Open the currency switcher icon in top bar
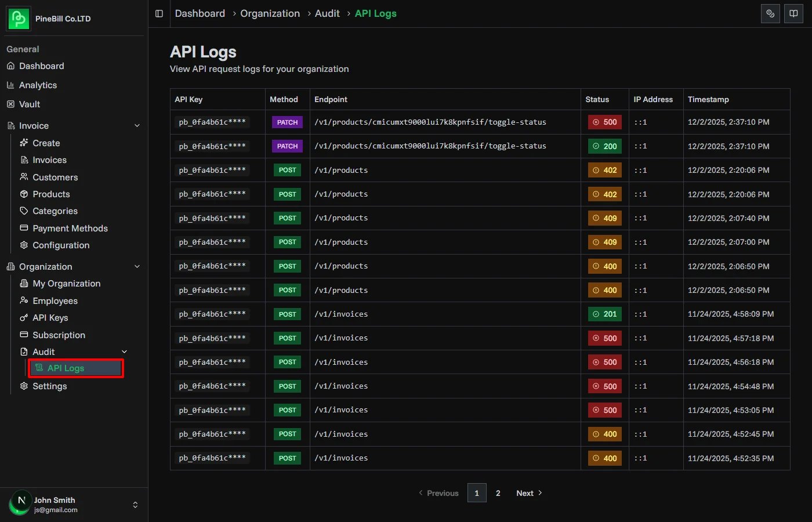Viewport: 812px width, 522px height. 770,13
